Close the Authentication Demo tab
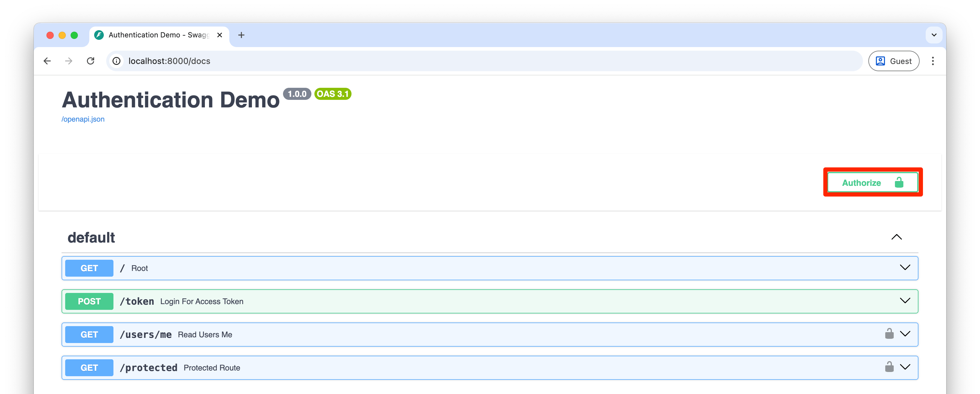This screenshot has width=980, height=394. point(220,35)
